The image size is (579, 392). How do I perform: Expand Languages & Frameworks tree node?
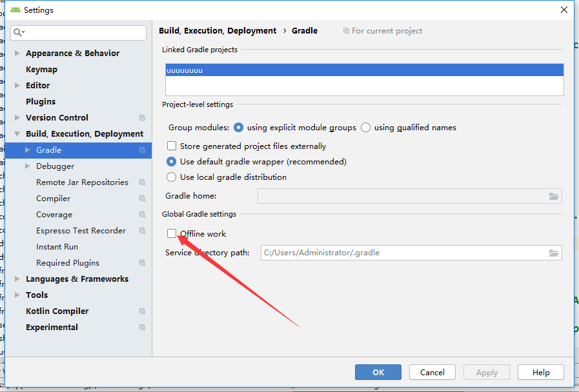pos(17,279)
